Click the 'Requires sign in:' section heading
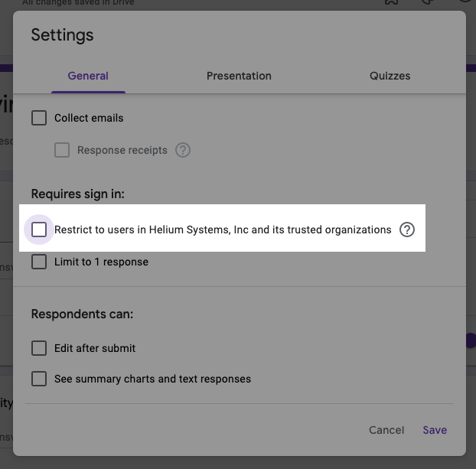476x469 pixels. 78,194
